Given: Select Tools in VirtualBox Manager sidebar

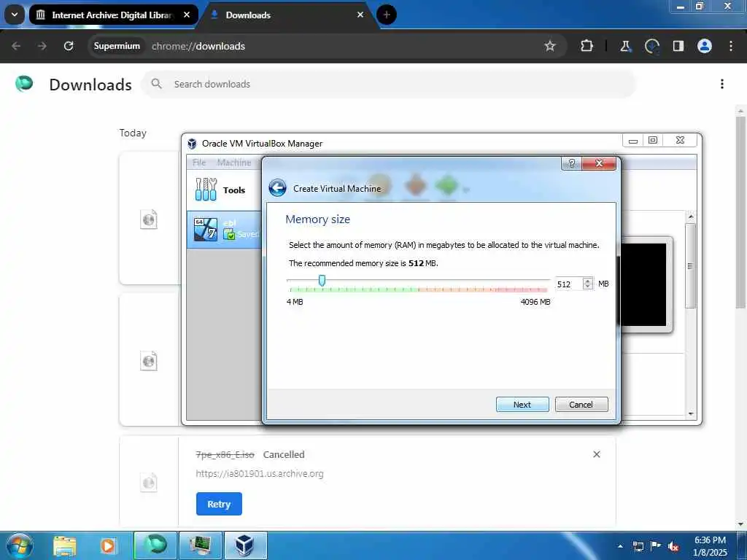Looking at the screenshot, I should click(x=223, y=190).
